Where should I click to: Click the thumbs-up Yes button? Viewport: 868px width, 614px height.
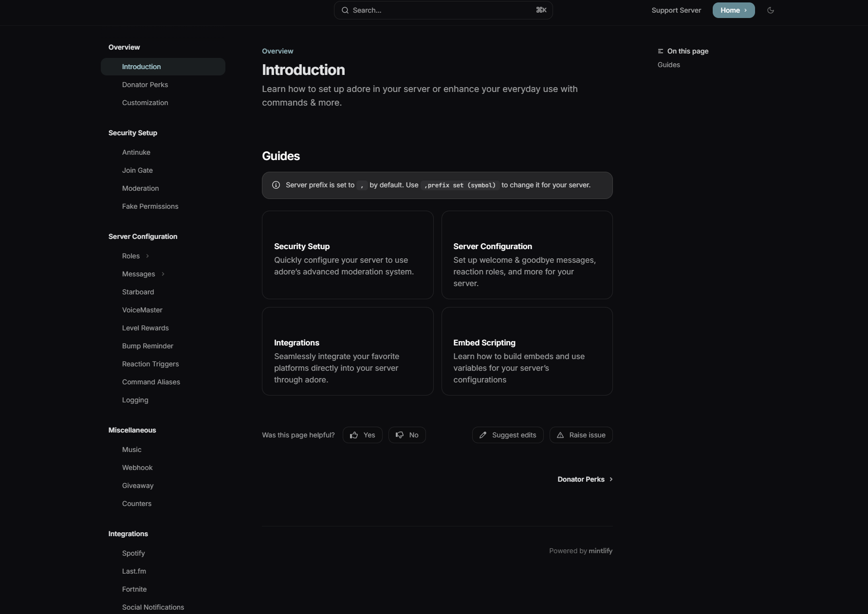[x=363, y=435]
